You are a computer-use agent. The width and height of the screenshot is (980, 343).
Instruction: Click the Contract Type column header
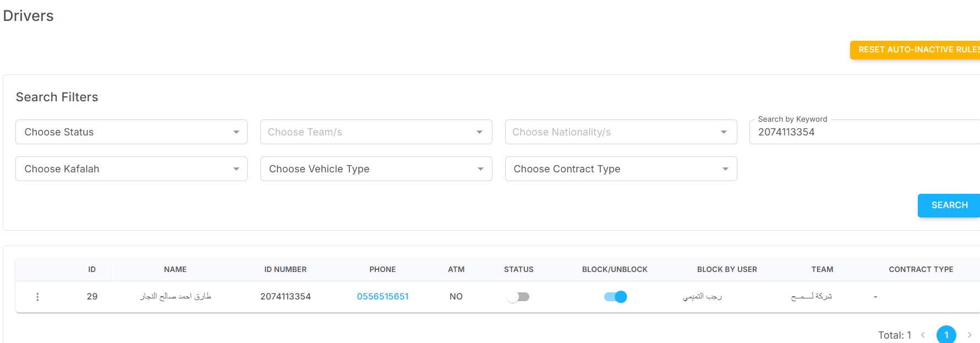921,269
